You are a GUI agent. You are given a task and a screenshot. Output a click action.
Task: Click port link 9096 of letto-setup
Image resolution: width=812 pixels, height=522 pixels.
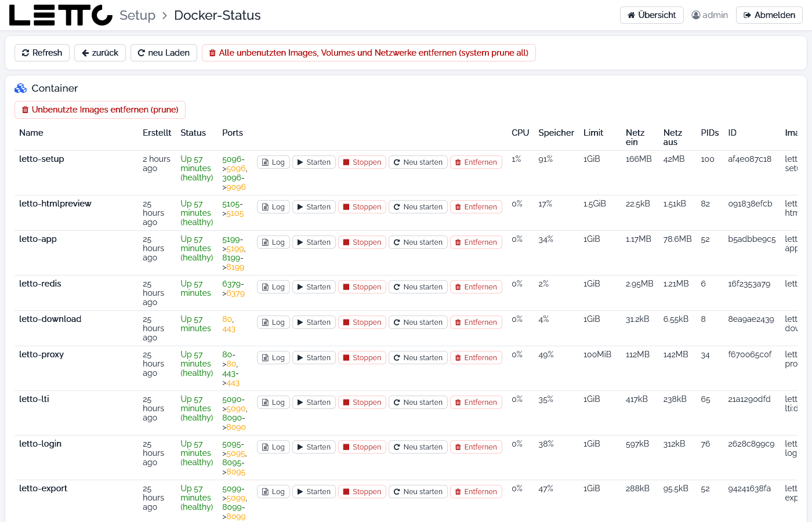[236, 187]
